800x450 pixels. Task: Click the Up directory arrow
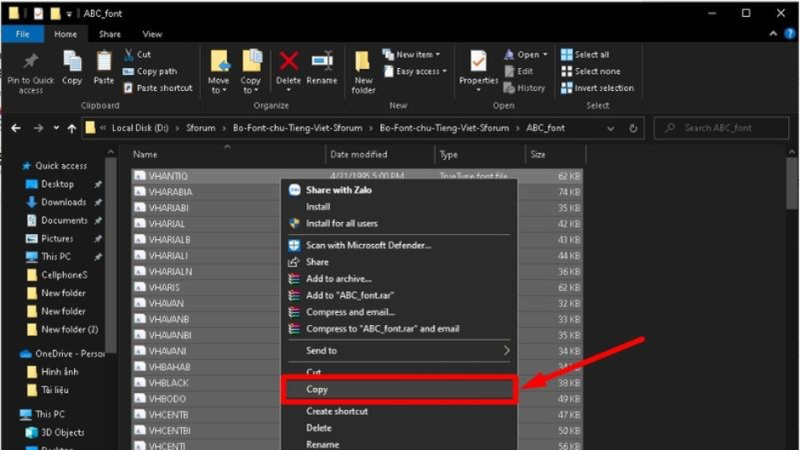(x=71, y=128)
